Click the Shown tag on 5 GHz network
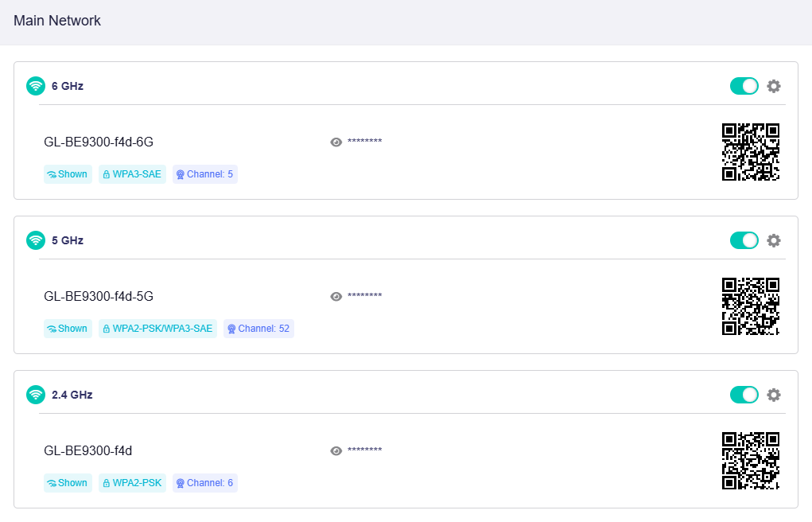812x522 pixels. click(x=68, y=329)
